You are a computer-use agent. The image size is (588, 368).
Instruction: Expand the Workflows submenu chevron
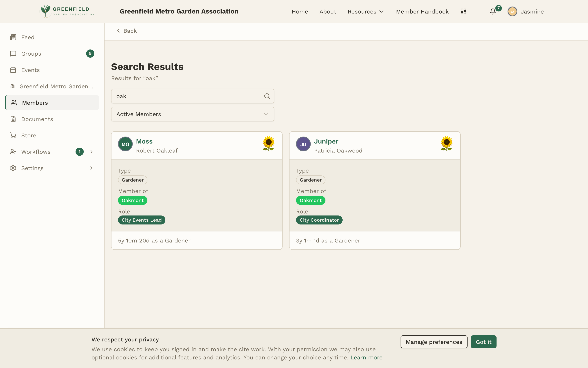91,152
